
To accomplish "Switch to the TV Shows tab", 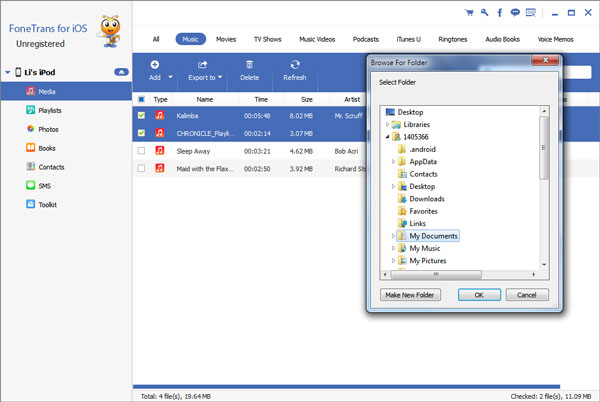I will tap(267, 39).
